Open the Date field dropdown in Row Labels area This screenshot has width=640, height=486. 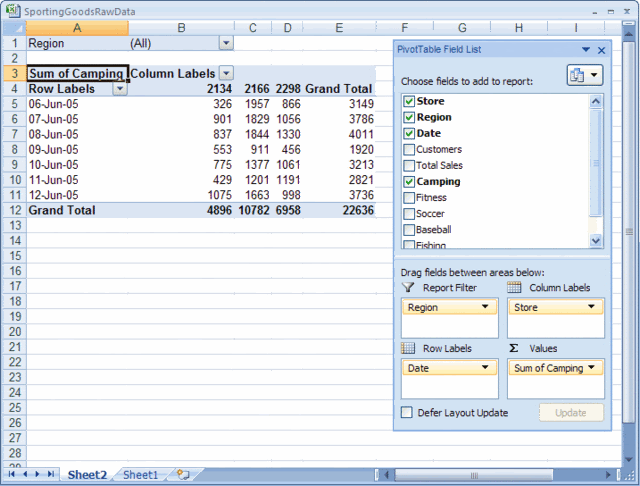pos(485,367)
